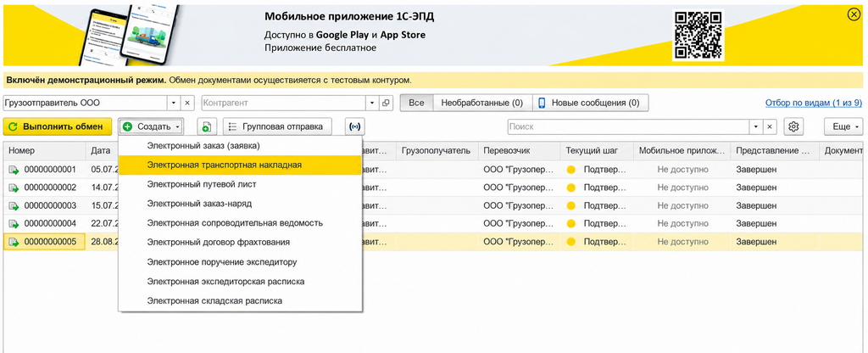Open the Контрагент selection form icon
This screenshot has width=868, height=353.
click(x=386, y=103)
